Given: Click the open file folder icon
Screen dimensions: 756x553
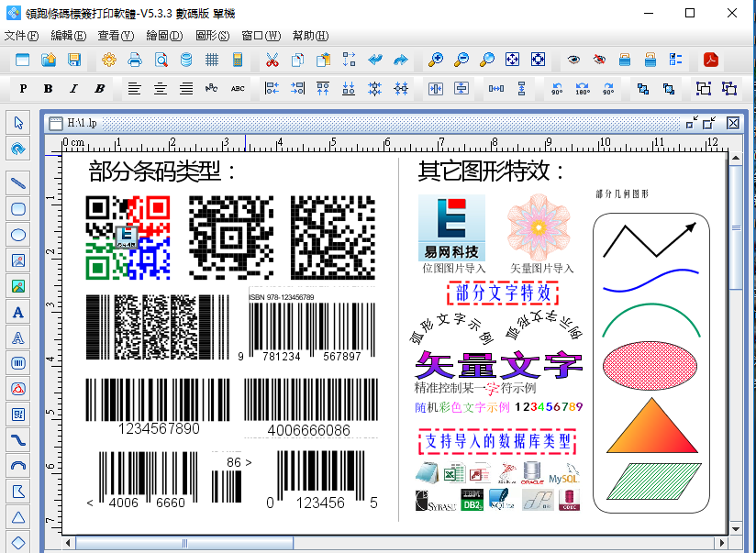Looking at the screenshot, I should coord(49,60).
